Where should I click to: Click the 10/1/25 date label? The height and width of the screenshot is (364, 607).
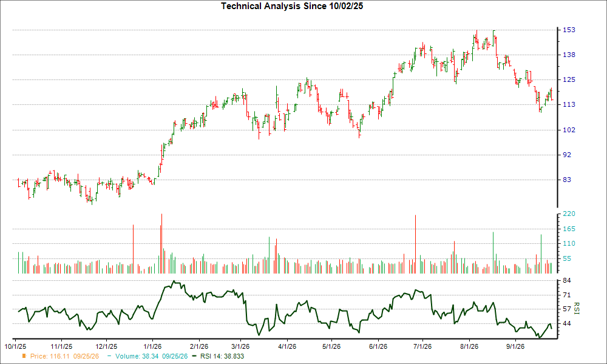click(15, 346)
